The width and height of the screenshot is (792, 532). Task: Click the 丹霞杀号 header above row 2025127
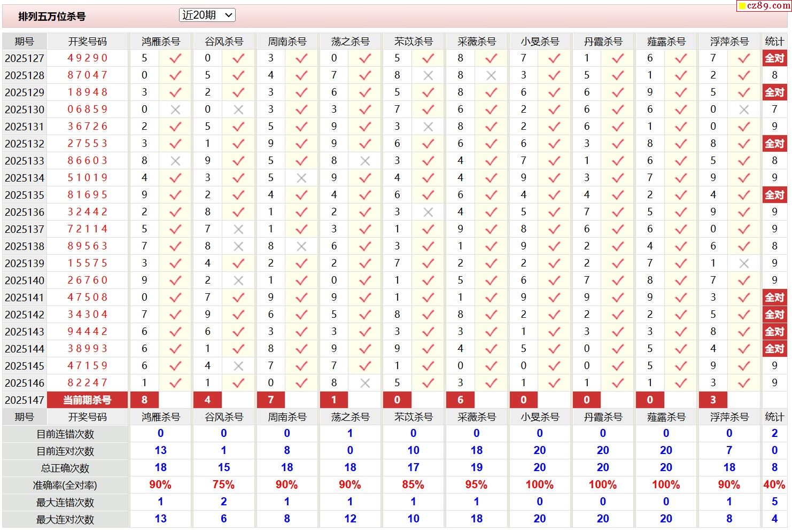603,42
